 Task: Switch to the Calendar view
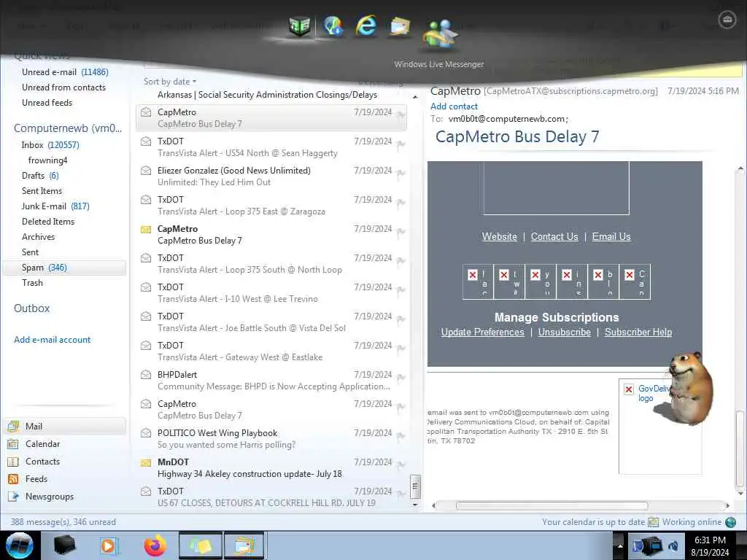tap(42, 444)
